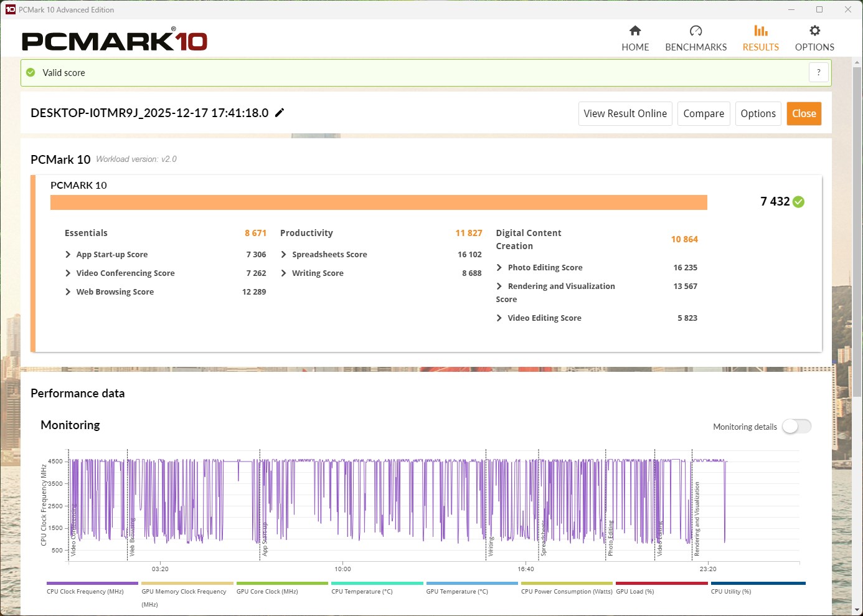Click the orange PCMark 10 score bar
The width and height of the screenshot is (863, 616).
click(379, 202)
